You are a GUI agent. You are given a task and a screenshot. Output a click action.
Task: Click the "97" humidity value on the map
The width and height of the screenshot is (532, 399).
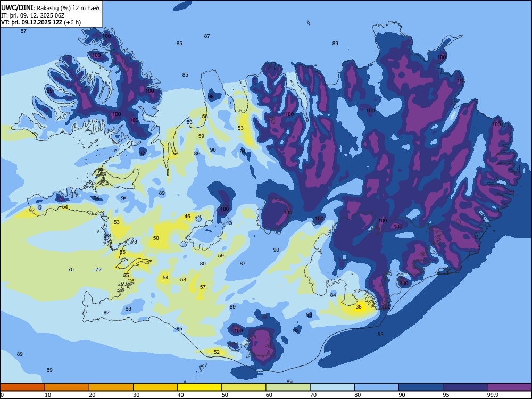142,153
